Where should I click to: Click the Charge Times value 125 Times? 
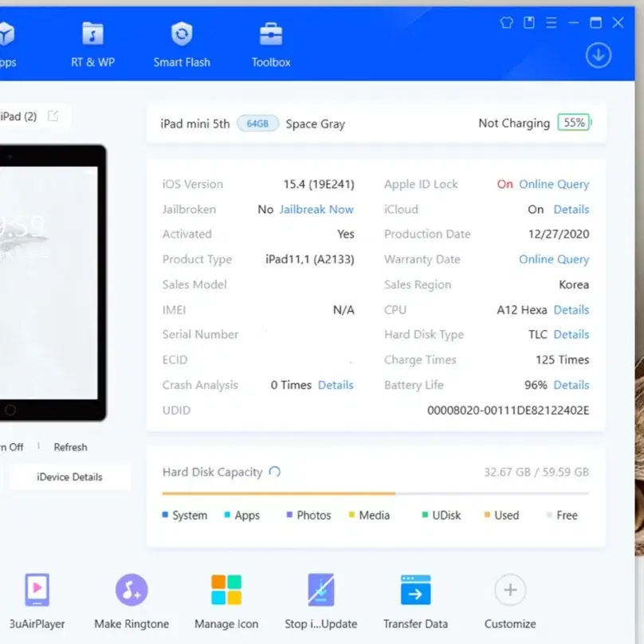point(562,359)
